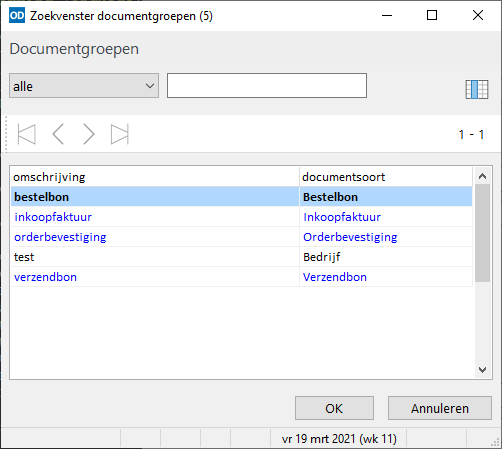Select the verzendbon row
This screenshot has height=449, width=502.
tap(242, 277)
